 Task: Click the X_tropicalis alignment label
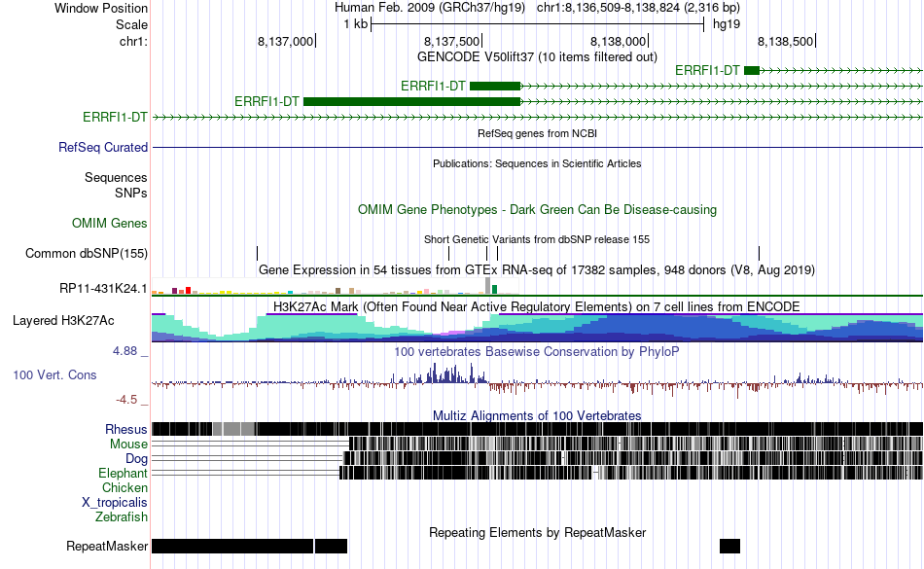[115, 503]
